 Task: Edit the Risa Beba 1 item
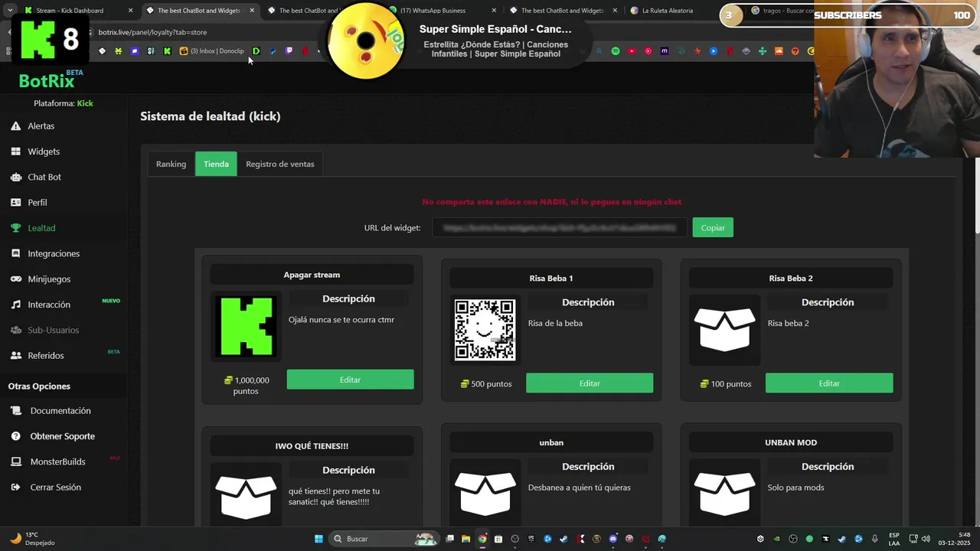(590, 383)
